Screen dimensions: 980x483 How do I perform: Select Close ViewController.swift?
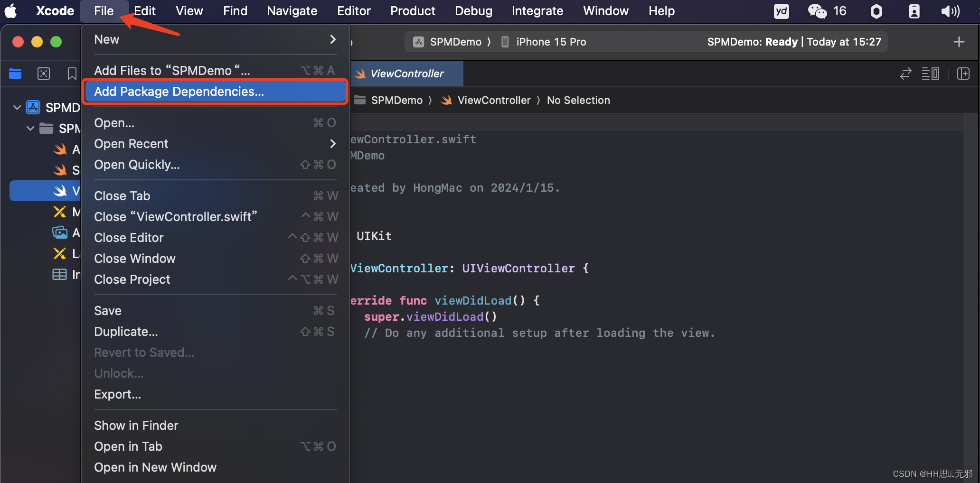tap(216, 217)
